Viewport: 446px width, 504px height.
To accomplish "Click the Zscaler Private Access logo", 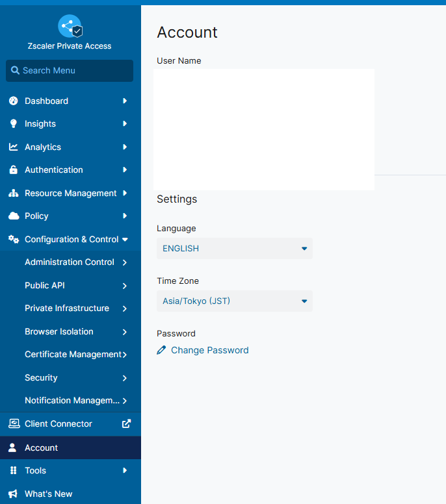I will pos(70,26).
